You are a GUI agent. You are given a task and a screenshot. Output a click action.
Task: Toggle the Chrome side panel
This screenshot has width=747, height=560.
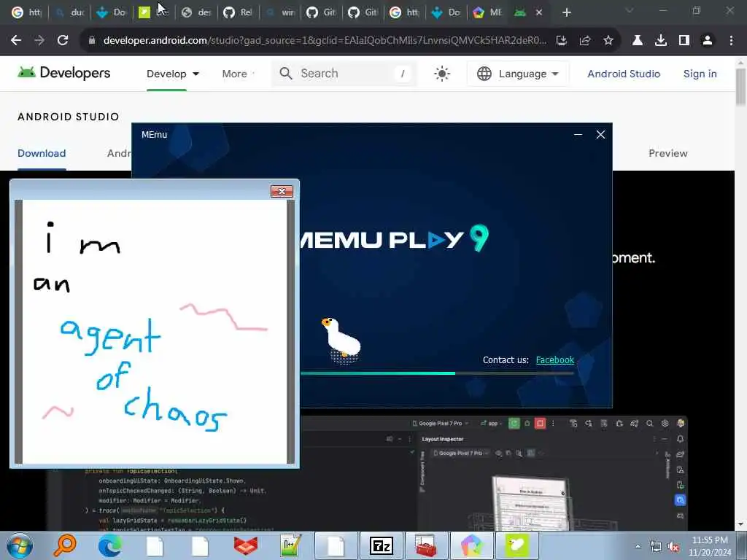coord(684,41)
